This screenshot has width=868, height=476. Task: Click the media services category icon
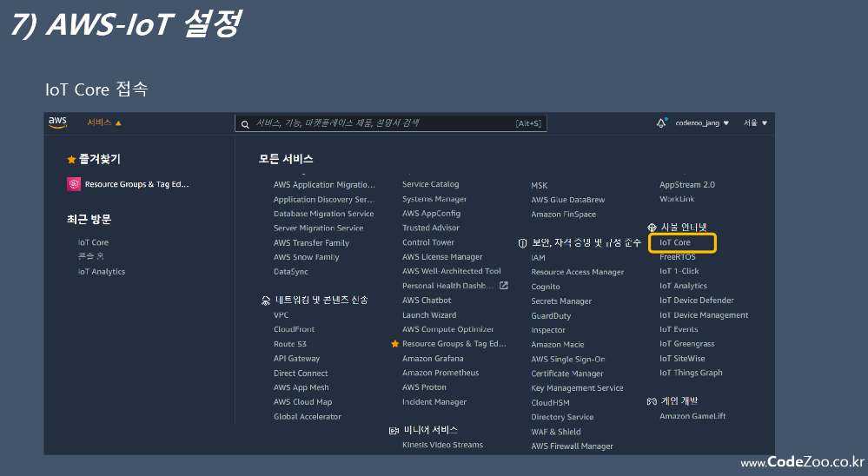tap(394, 431)
